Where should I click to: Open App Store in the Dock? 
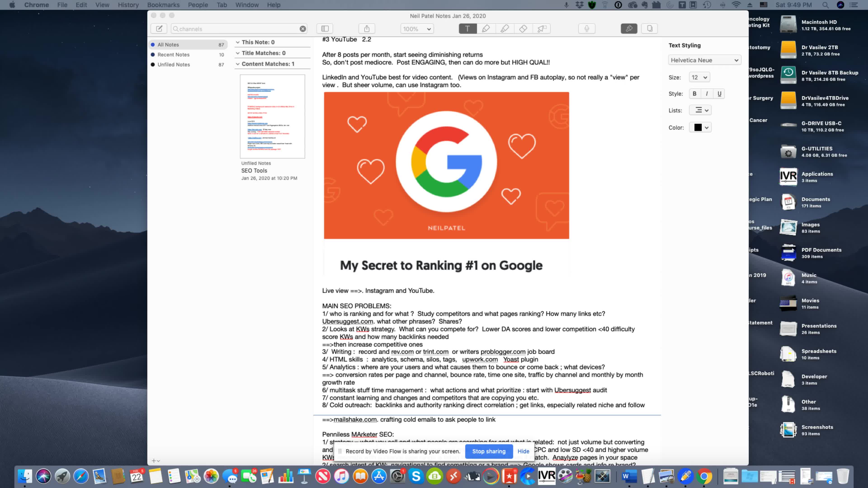pyautogui.click(x=379, y=476)
